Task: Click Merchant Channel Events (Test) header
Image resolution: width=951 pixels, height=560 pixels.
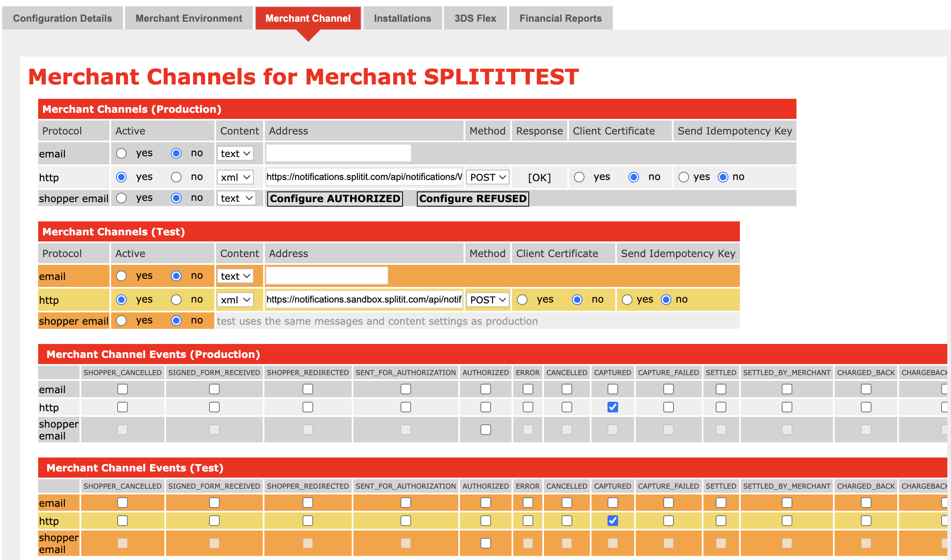Action: [493, 468]
